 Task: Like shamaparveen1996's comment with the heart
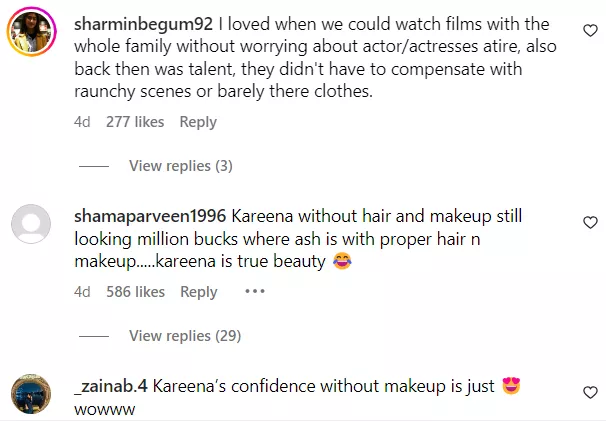[x=590, y=223]
